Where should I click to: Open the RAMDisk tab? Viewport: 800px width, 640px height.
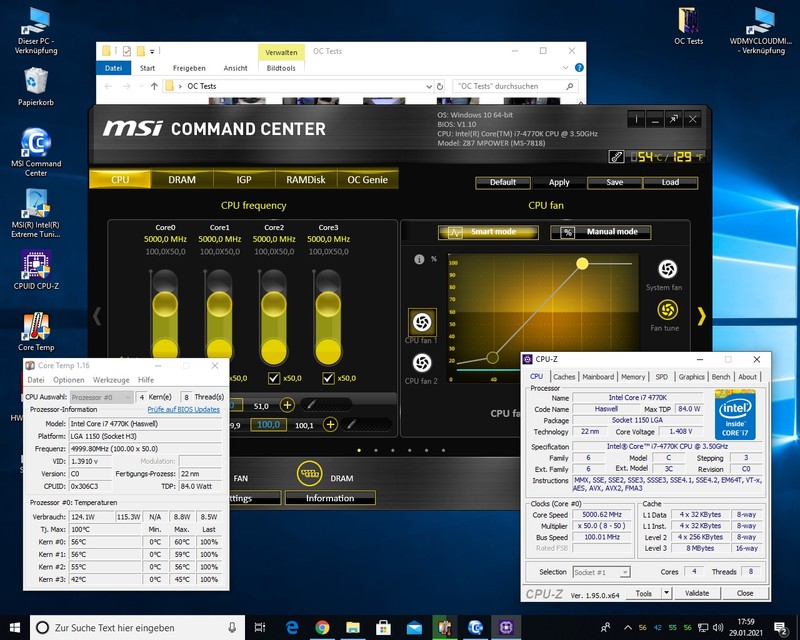(306, 180)
